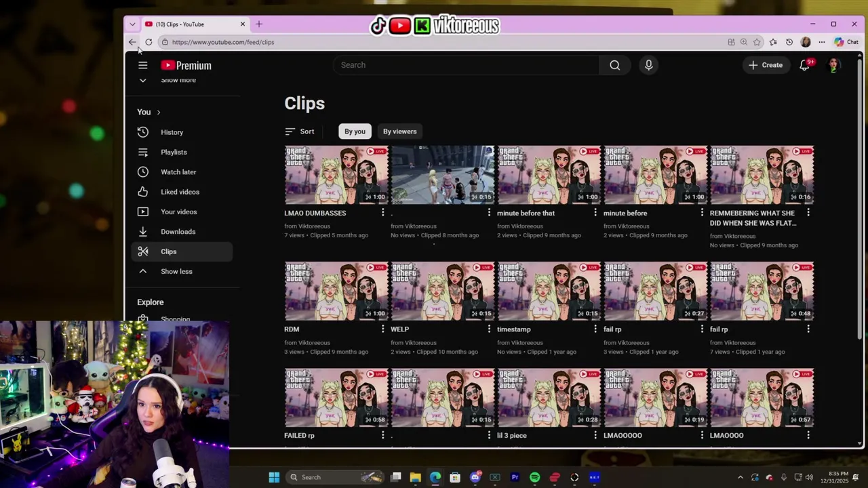Open options menu for the WELP clip

[489, 329]
